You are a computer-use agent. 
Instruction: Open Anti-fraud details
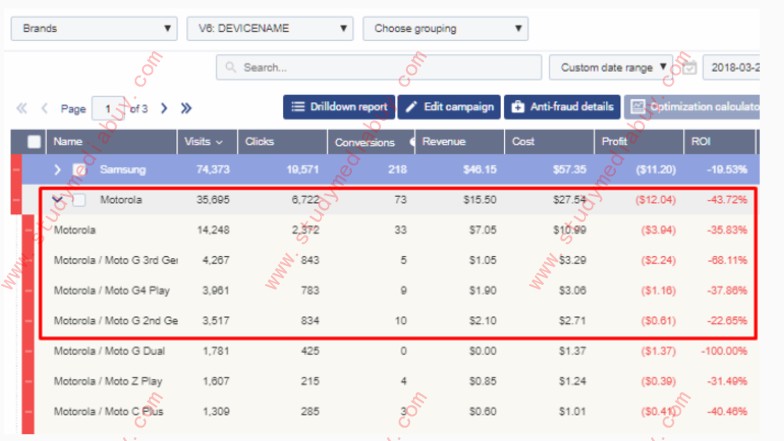coord(562,107)
